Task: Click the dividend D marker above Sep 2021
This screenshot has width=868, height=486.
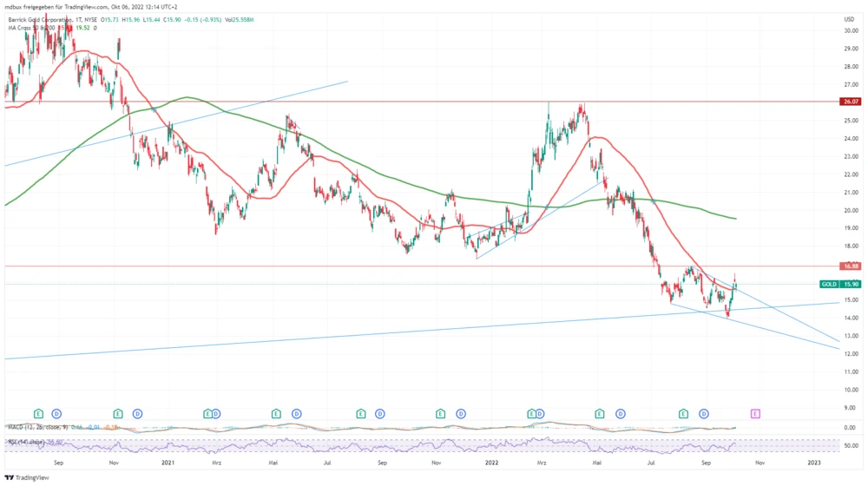Action: 378,414
